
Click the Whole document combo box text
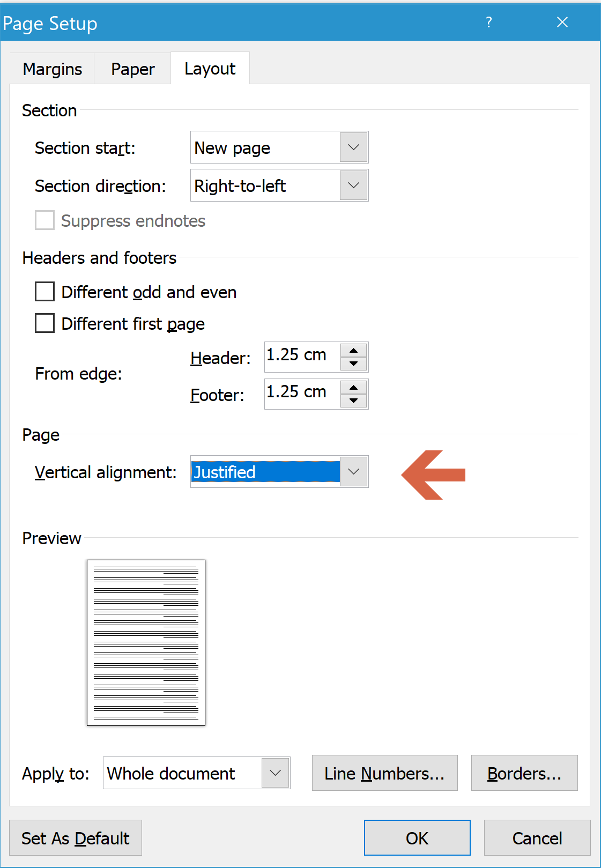171,773
